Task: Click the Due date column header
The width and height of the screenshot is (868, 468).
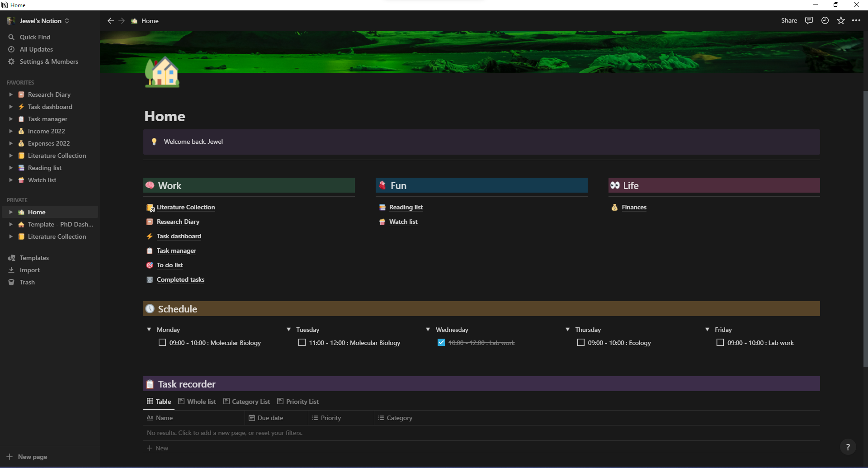Action: click(276, 418)
